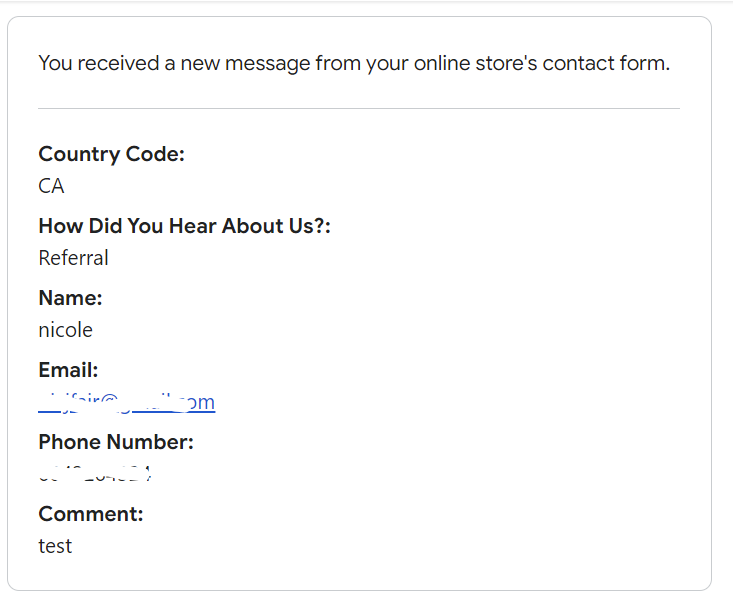The width and height of the screenshot is (733, 610).
Task: Click the word "You" starting the intro
Action: pos(55,63)
